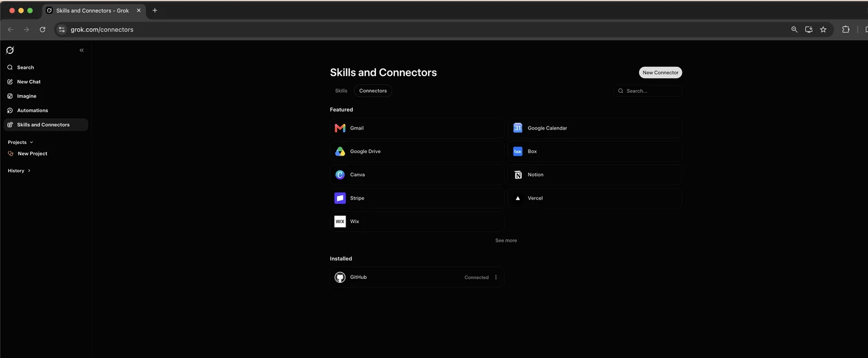Open the GitHub three-dot options menu
The height and width of the screenshot is (358, 868).
pos(496,277)
